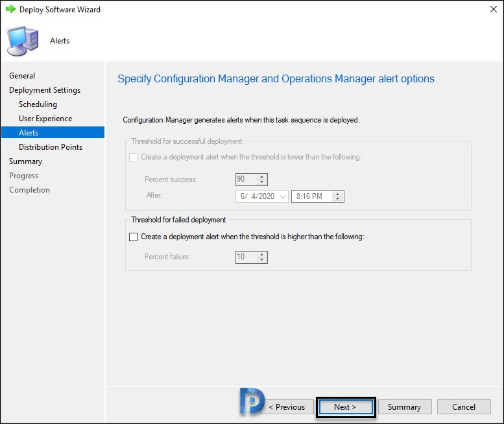Select Progress in the sidebar

tap(24, 176)
